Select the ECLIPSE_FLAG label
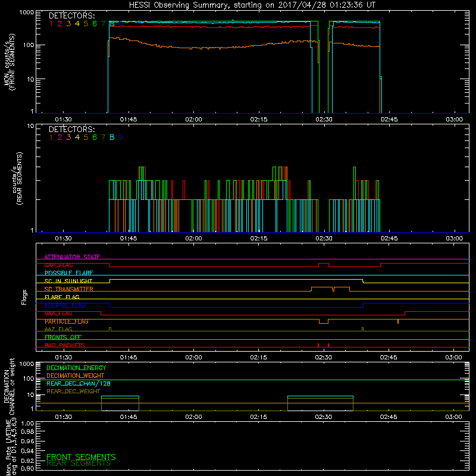The width and height of the screenshot is (476, 476). pyautogui.click(x=65, y=305)
